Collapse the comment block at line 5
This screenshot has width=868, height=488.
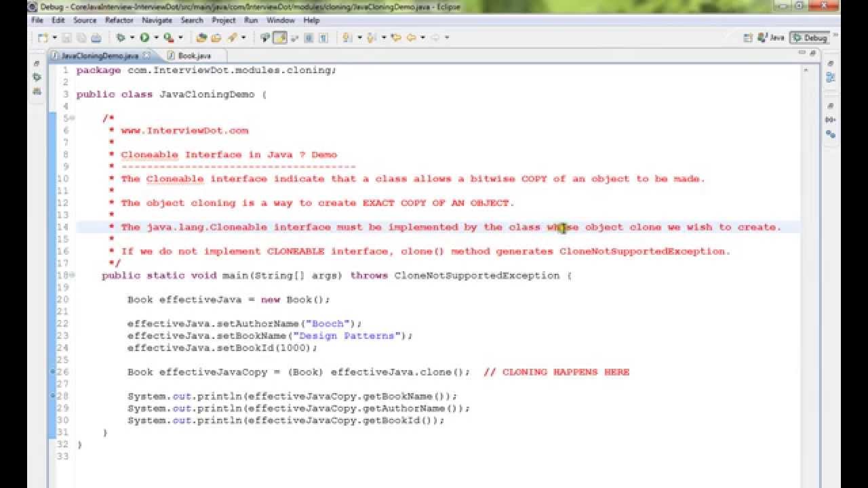(72, 119)
